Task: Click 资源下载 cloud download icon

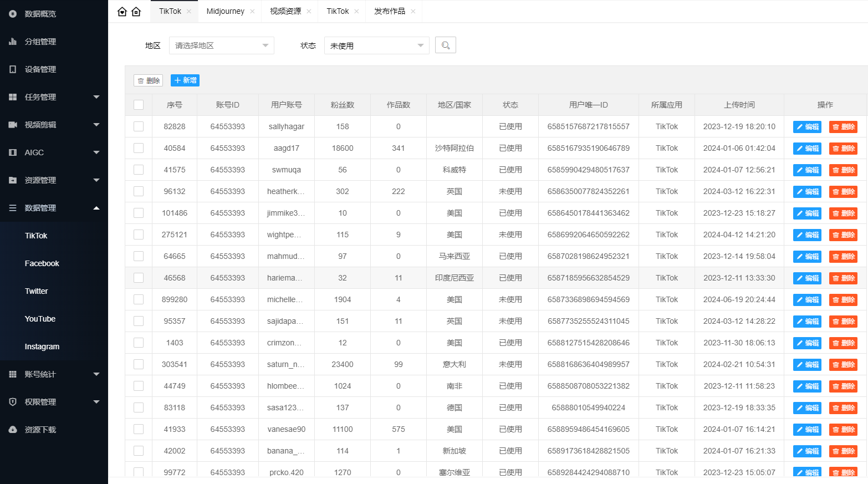Action: [13, 430]
